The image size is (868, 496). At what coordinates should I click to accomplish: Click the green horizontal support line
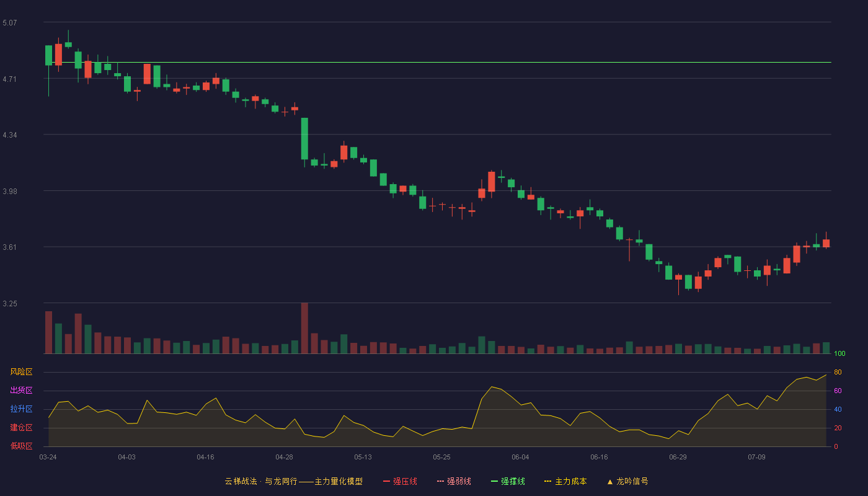click(437, 63)
